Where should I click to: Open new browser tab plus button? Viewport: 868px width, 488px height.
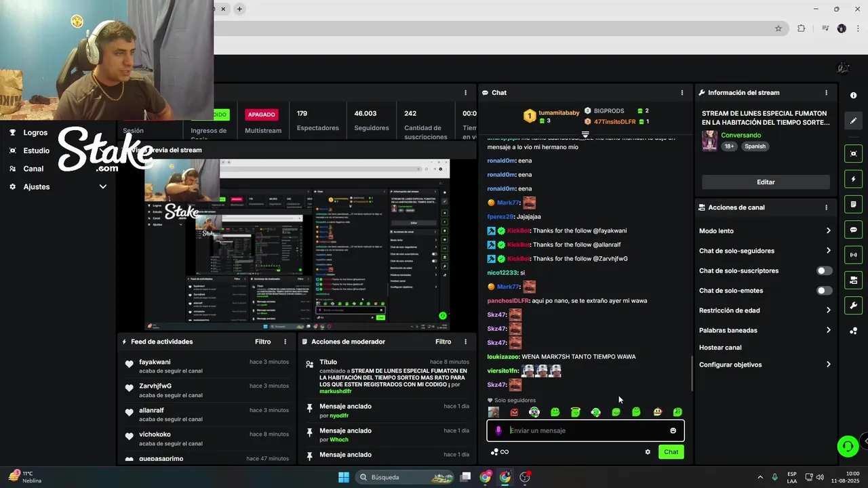coord(239,9)
